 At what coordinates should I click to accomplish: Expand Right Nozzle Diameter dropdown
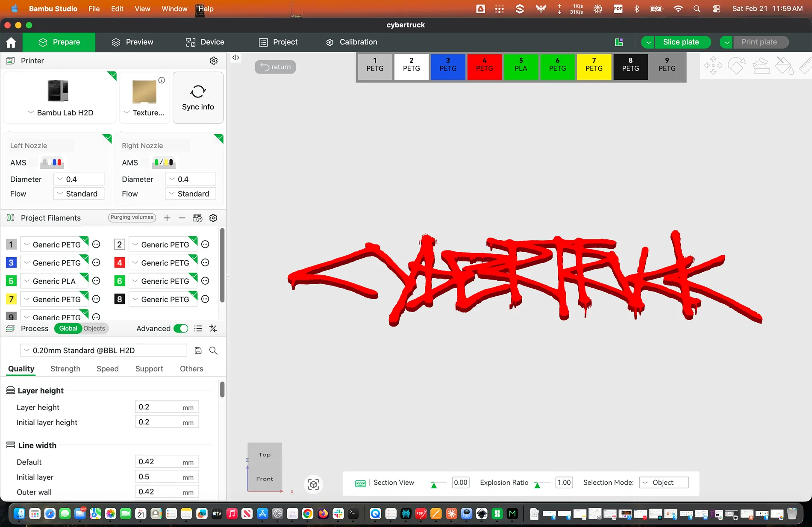coord(191,179)
